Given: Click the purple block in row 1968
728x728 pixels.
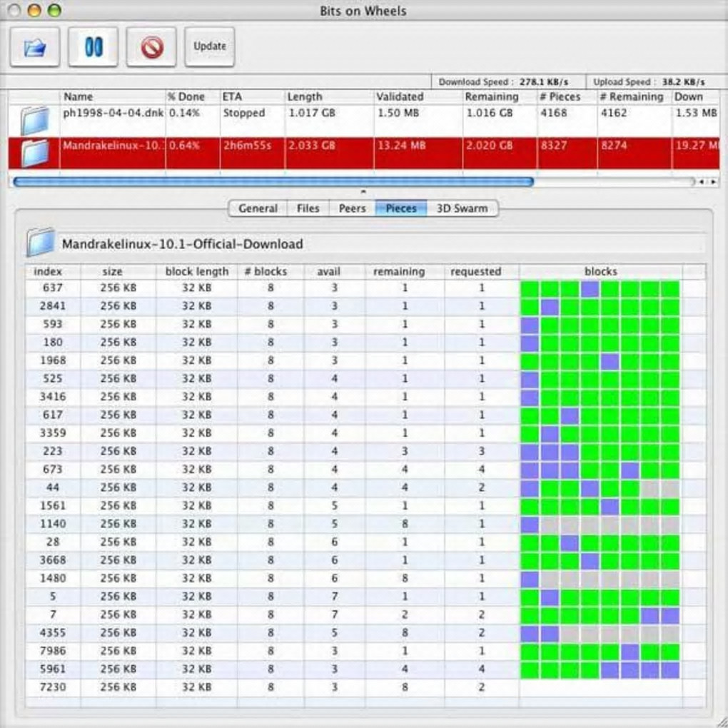Looking at the screenshot, I should (610, 361).
